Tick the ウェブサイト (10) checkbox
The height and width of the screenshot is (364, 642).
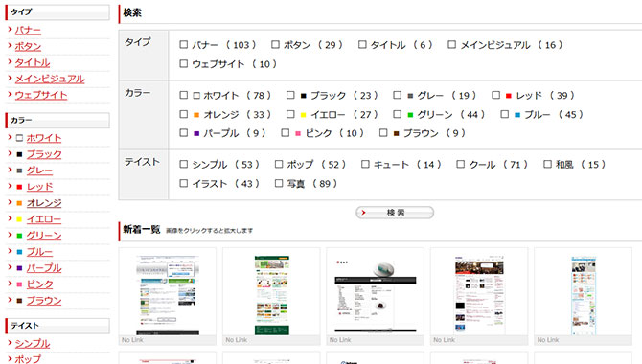(183, 63)
